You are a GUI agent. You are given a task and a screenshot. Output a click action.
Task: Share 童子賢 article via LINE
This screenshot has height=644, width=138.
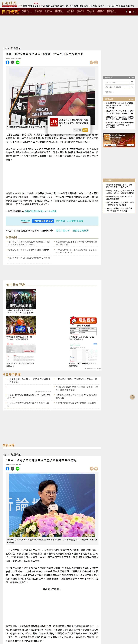(18, 469)
